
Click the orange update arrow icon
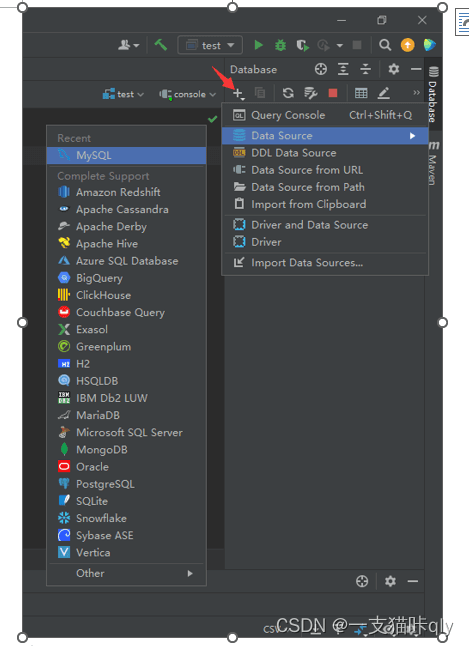407,45
